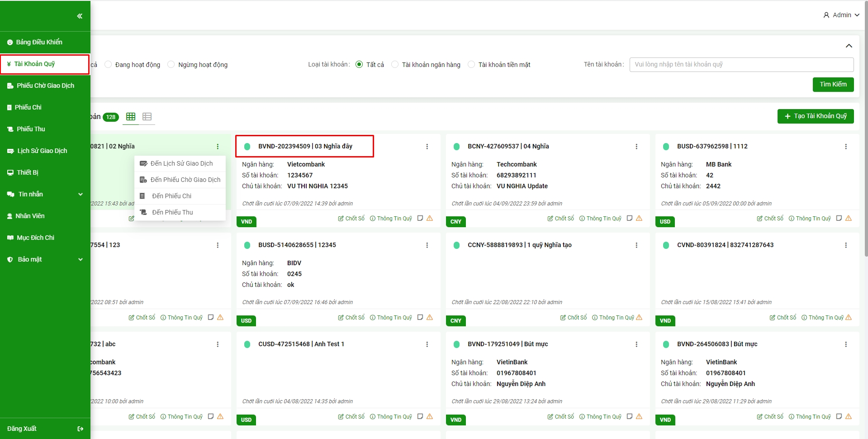Open three-dot menu on BVND-202394509 card

(427, 147)
